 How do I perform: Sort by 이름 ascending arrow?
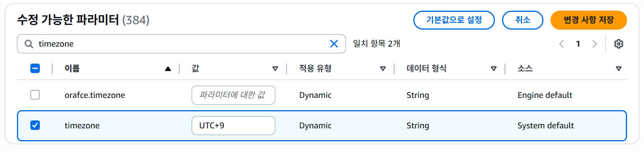(x=168, y=69)
